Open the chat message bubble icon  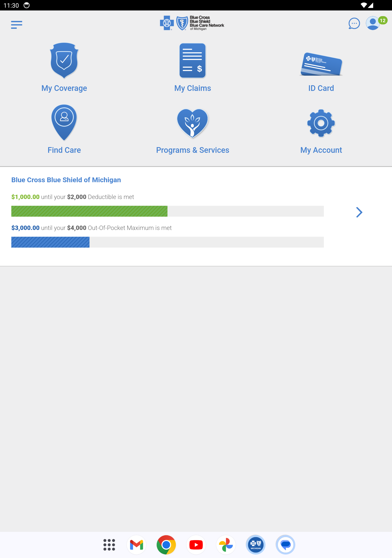(354, 24)
